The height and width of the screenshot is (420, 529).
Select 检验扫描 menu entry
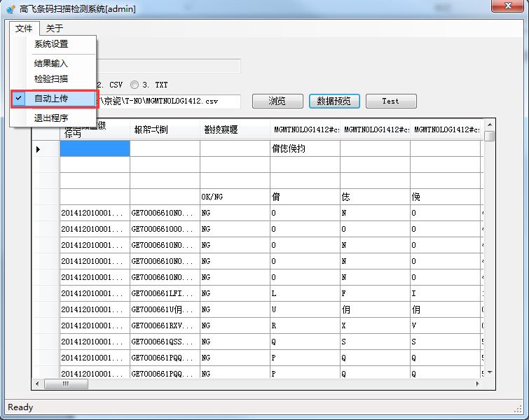tap(51, 79)
